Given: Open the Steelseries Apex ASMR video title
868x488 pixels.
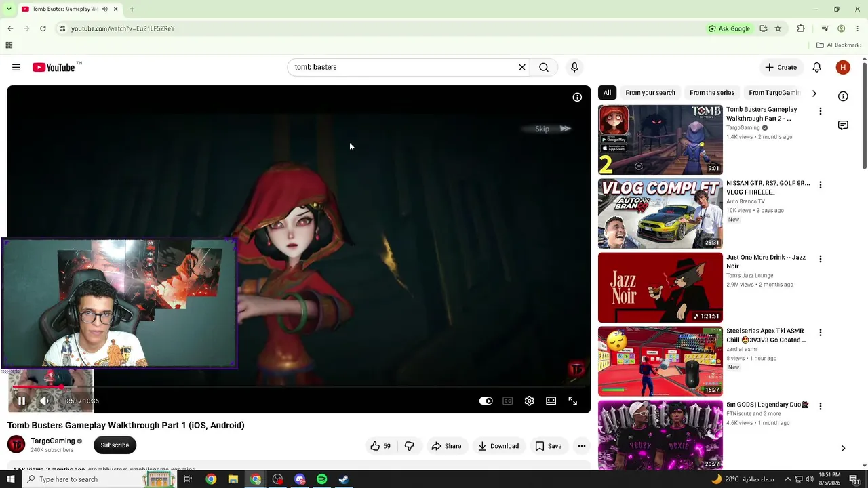Looking at the screenshot, I should (766, 335).
